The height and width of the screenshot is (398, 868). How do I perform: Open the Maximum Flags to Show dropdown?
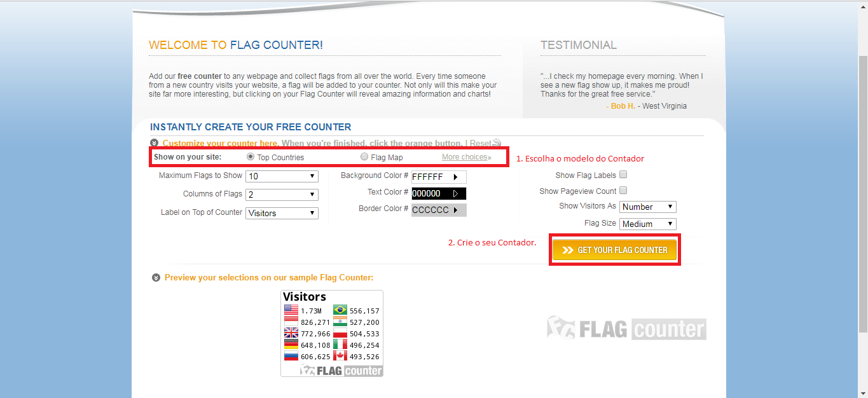282,176
